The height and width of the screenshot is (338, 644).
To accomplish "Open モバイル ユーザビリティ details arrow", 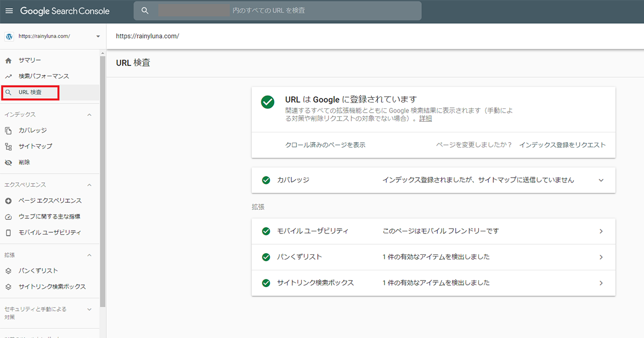I will pos(601,231).
